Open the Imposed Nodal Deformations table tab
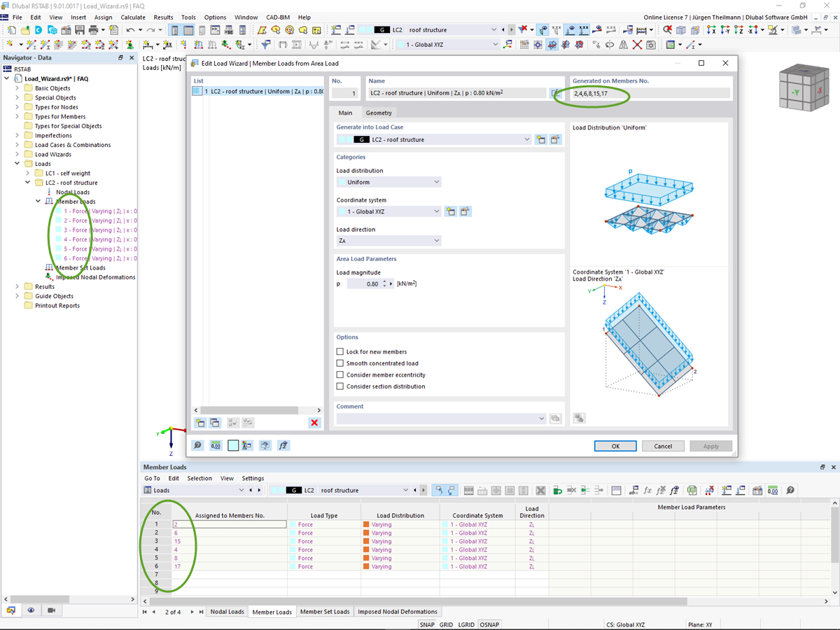 tap(398, 612)
